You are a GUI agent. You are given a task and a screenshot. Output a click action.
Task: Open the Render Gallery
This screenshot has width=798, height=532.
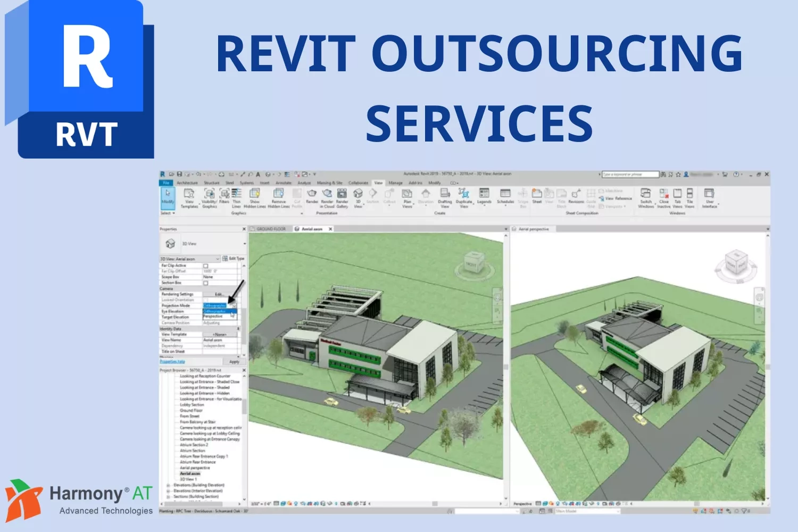(342, 198)
